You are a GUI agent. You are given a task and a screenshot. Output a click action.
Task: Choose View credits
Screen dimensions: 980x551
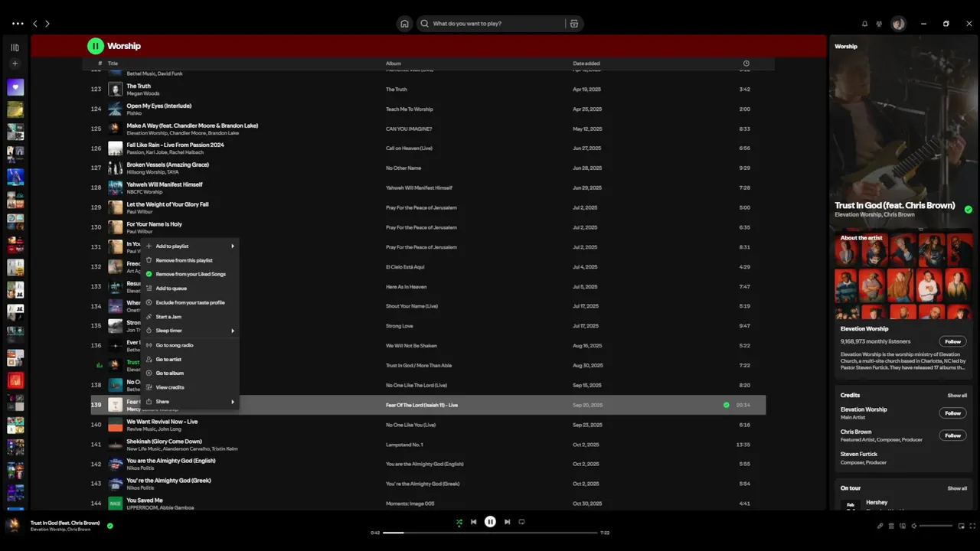tap(190, 387)
